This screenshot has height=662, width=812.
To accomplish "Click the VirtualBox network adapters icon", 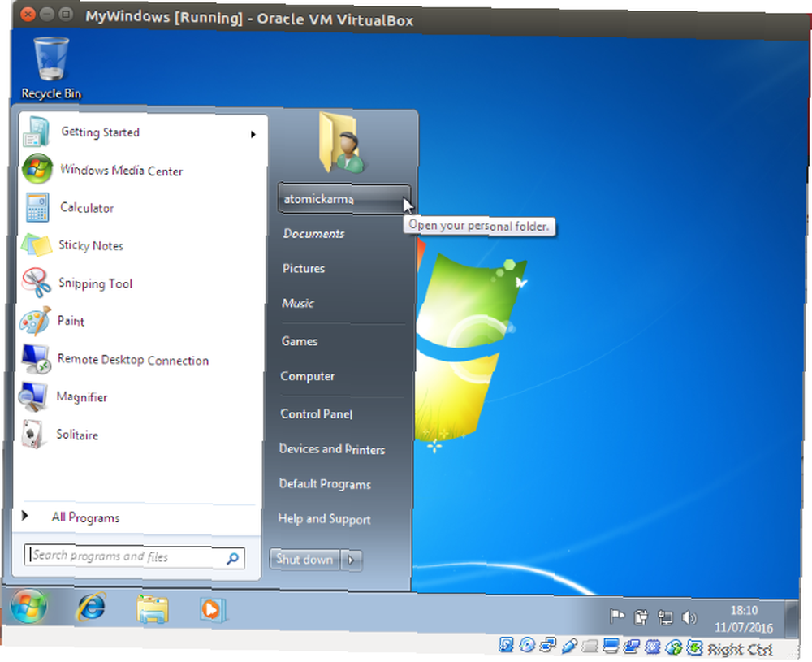I will (x=548, y=646).
